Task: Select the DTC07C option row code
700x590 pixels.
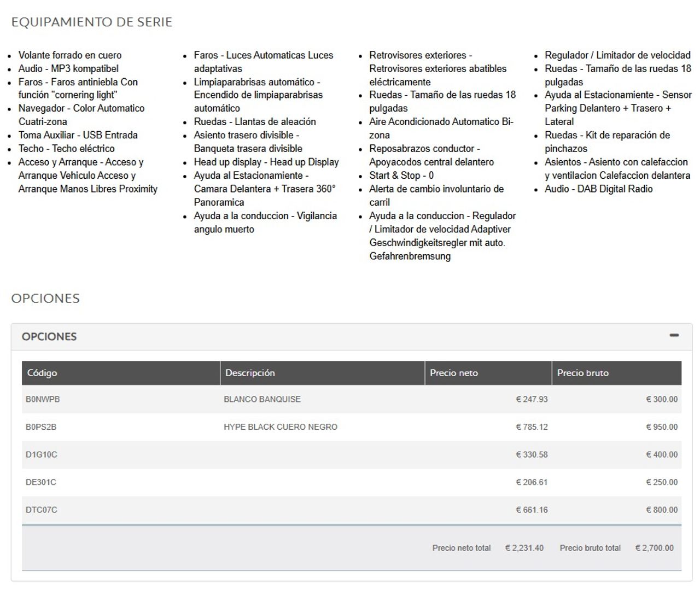Action: coord(42,510)
